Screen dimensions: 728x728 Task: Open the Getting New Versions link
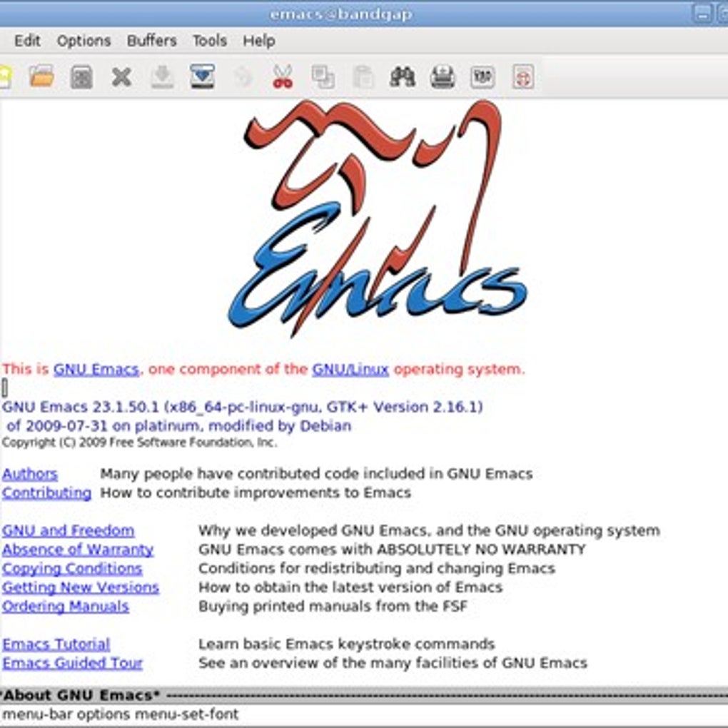pos(81,588)
